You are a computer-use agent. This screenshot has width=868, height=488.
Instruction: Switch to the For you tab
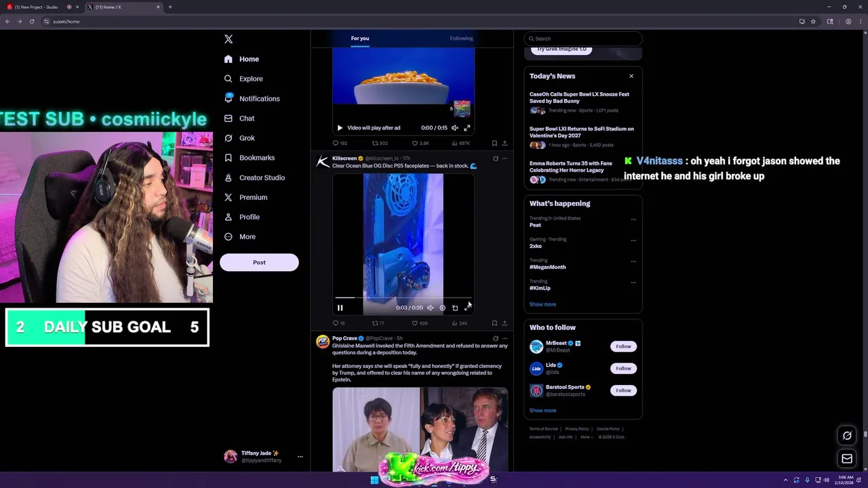pos(360,39)
